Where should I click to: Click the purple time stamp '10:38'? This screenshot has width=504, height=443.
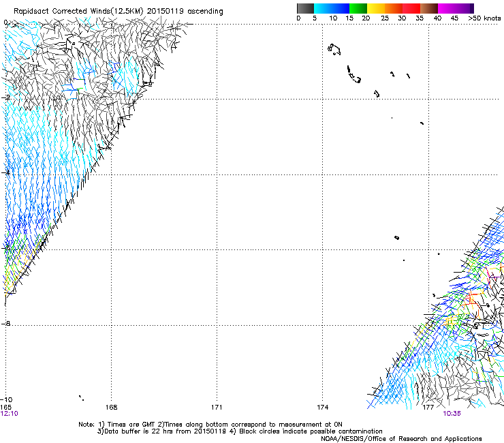(452, 414)
